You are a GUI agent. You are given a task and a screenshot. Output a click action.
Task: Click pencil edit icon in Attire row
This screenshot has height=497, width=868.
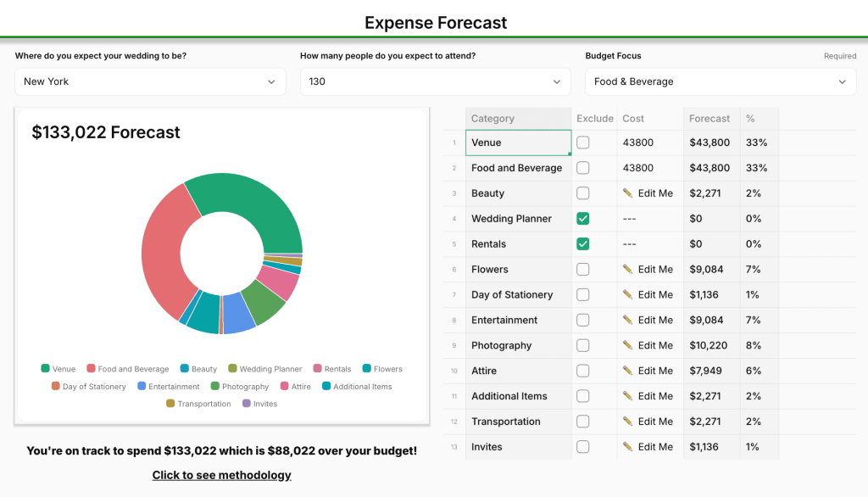628,371
